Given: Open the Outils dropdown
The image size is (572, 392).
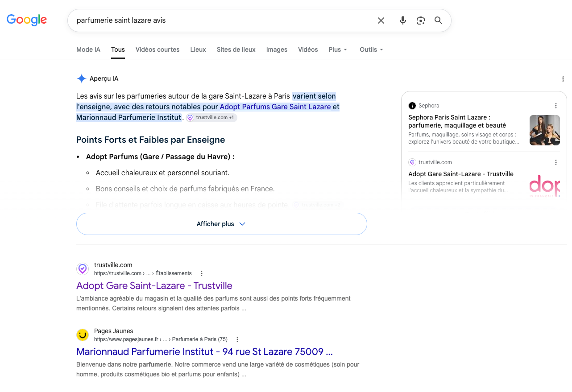Looking at the screenshot, I should (371, 50).
